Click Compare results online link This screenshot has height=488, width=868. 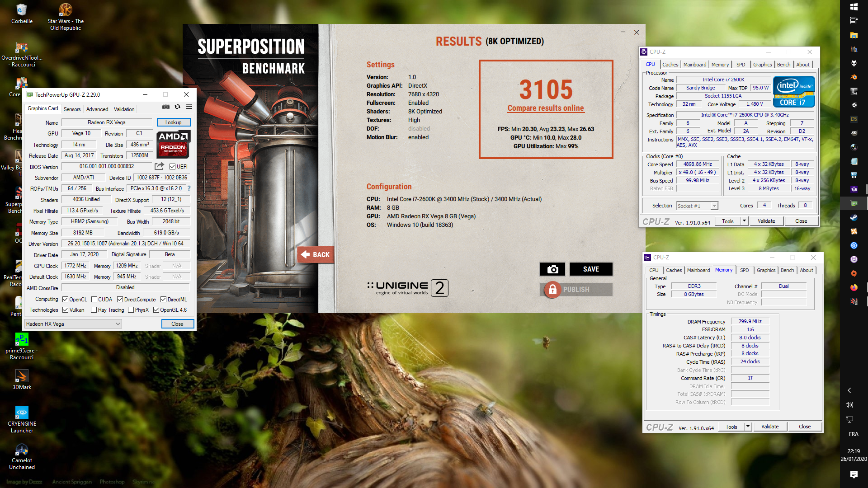point(546,108)
